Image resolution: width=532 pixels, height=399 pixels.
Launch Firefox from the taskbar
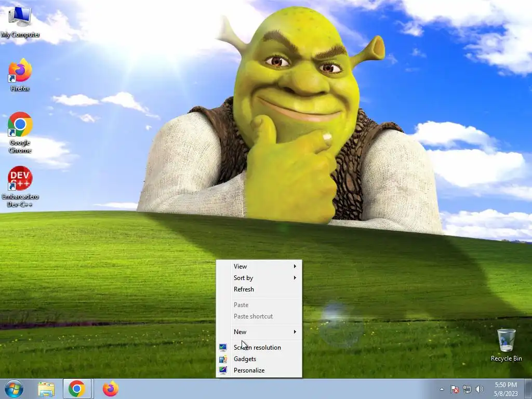(111, 389)
